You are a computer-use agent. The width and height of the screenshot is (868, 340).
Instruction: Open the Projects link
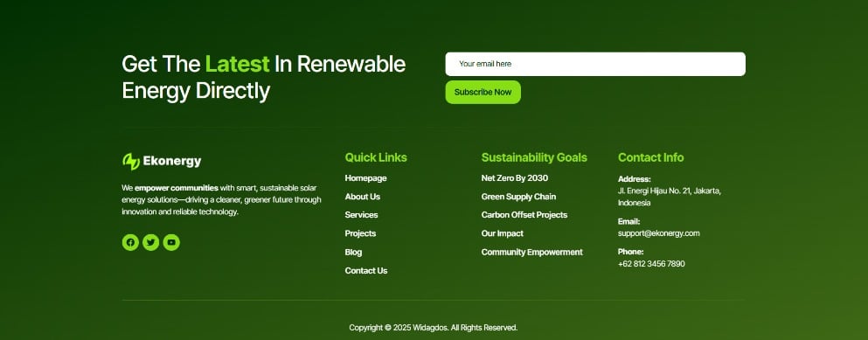click(360, 233)
